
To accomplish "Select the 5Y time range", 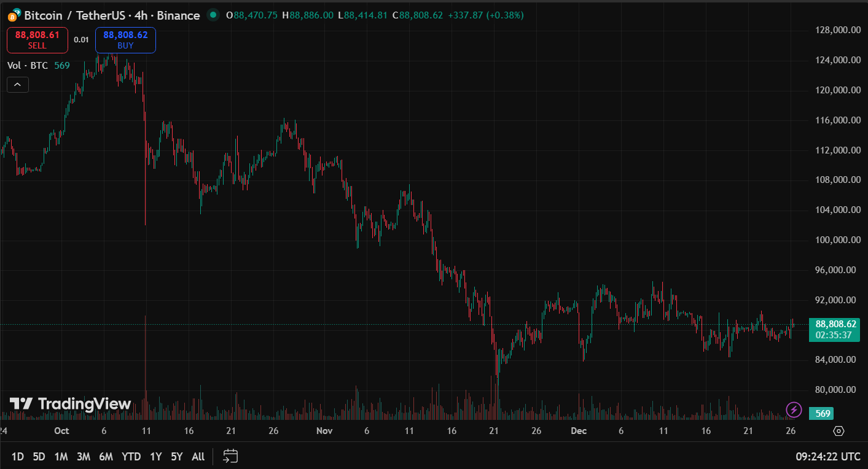I will click(177, 456).
